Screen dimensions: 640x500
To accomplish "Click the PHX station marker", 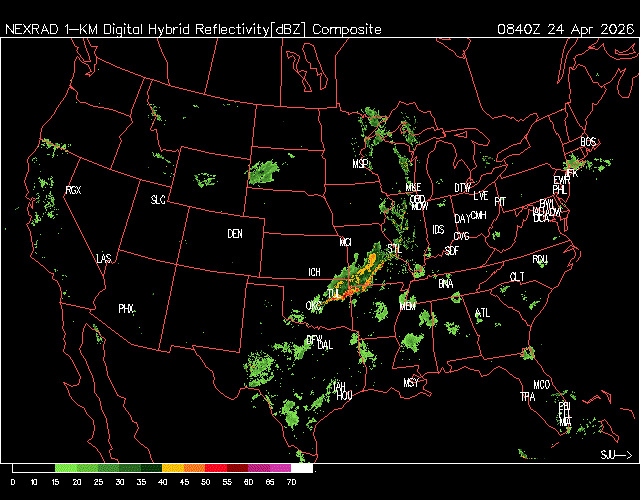I will point(126,309).
